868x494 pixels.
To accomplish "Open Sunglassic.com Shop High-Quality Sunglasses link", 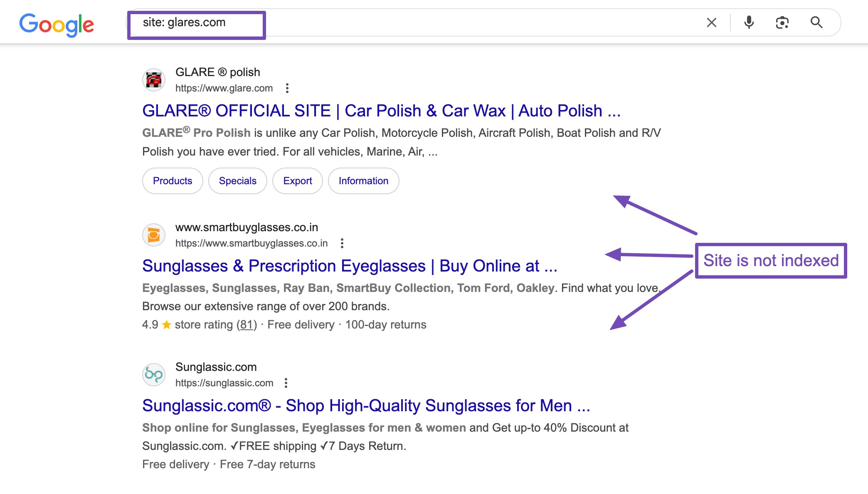I will (366, 405).
